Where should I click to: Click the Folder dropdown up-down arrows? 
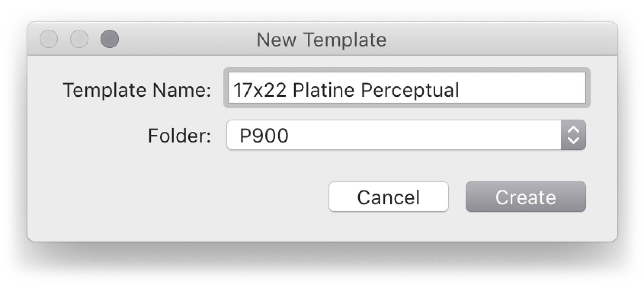(573, 135)
